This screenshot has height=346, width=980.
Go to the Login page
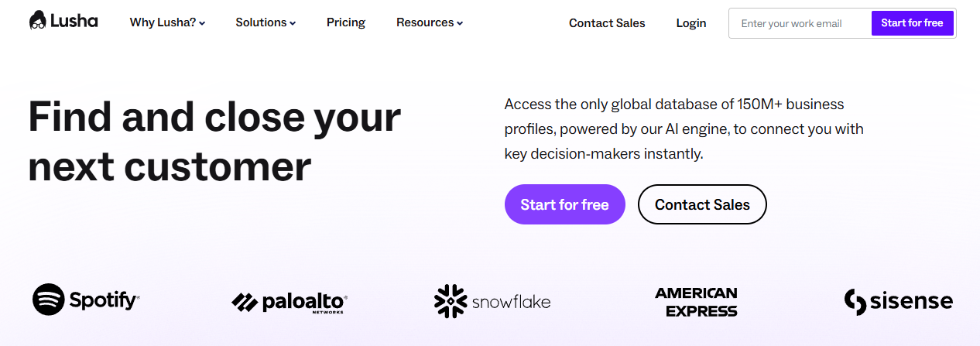point(690,23)
